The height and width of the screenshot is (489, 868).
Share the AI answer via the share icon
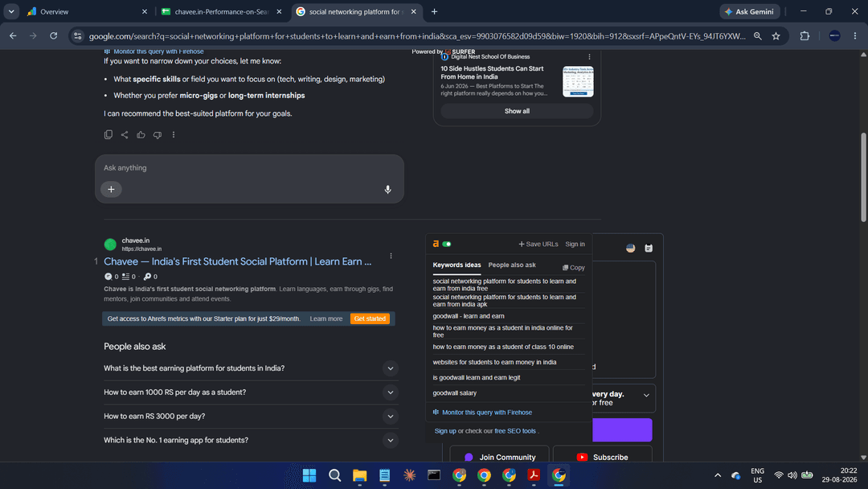click(125, 134)
